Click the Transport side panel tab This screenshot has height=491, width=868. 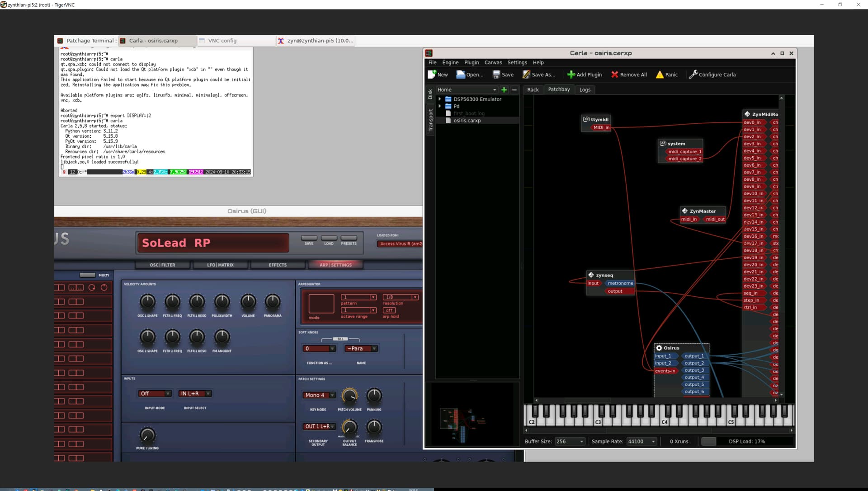coord(430,120)
